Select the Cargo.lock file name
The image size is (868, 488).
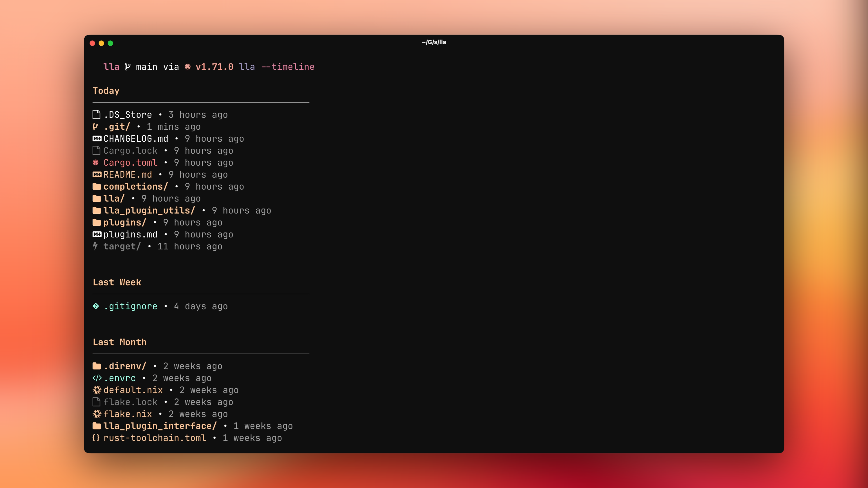click(130, 151)
